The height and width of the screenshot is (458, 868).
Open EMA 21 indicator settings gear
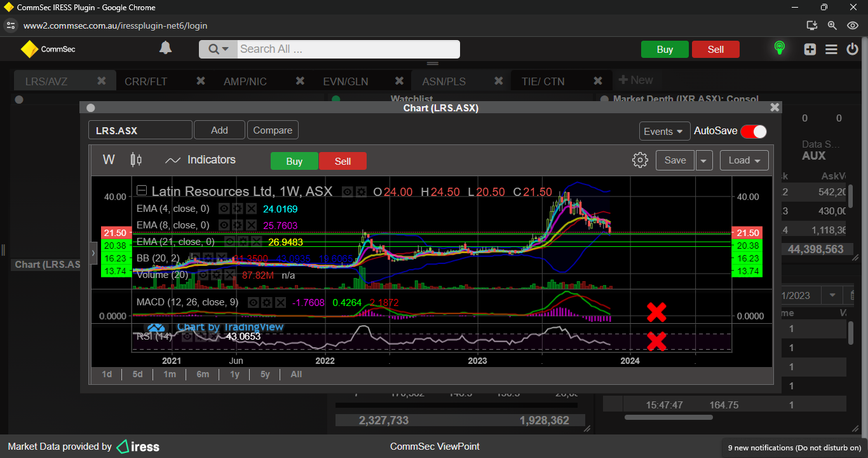[243, 242]
